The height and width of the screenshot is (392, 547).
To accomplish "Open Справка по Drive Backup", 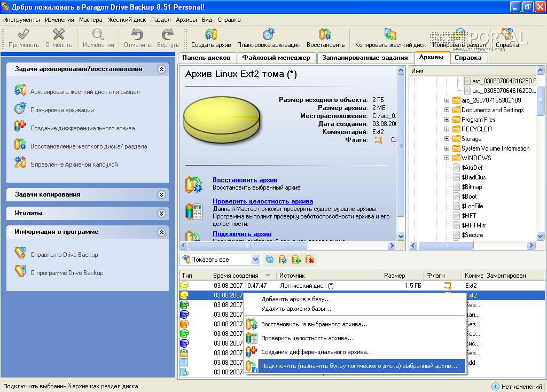I will [64, 255].
